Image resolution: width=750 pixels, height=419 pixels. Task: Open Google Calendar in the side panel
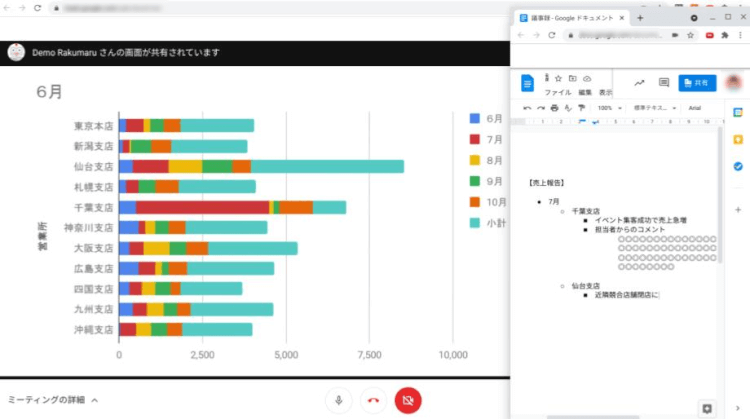tap(738, 113)
